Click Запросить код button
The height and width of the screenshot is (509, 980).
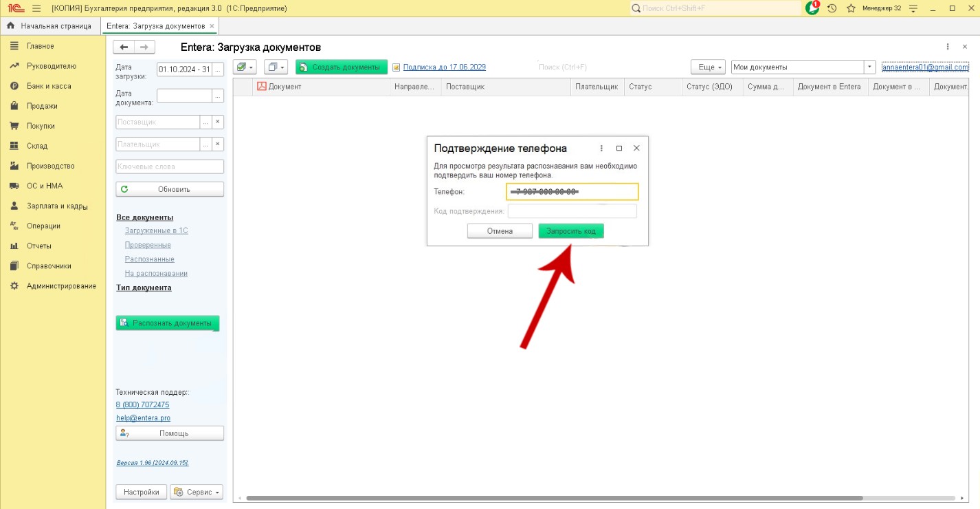571,231
